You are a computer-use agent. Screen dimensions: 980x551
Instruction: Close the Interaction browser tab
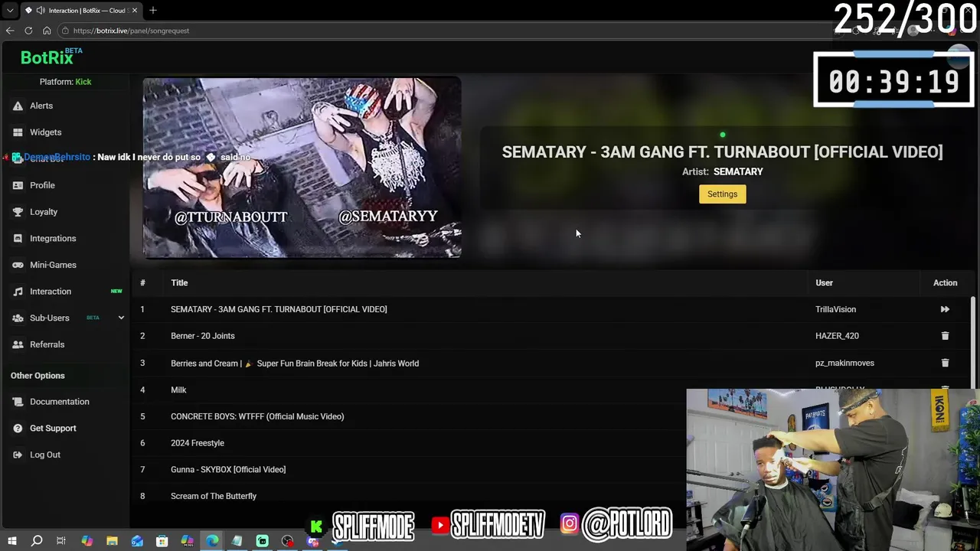click(135, 10)
